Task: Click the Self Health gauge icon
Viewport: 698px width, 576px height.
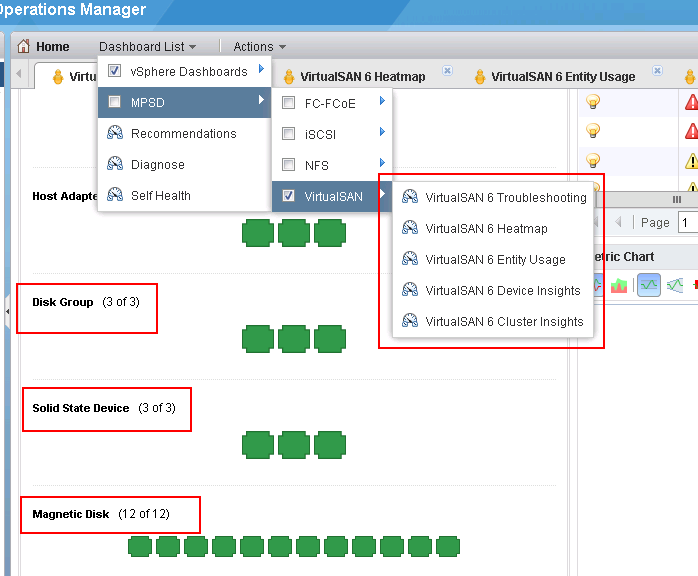Action: [x=115, y=195]
